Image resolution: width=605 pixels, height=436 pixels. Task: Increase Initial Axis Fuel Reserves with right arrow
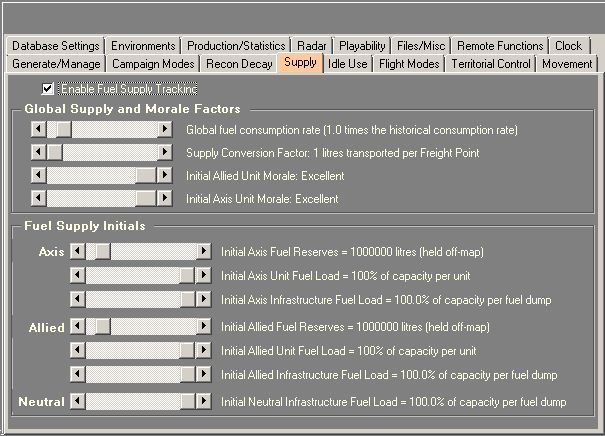(x=204, y=251)
